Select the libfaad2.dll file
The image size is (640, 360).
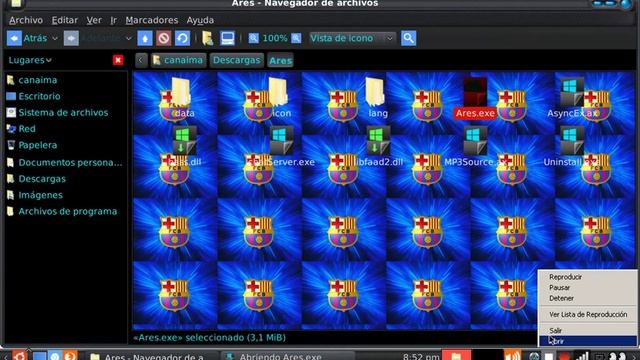[378, 146]
